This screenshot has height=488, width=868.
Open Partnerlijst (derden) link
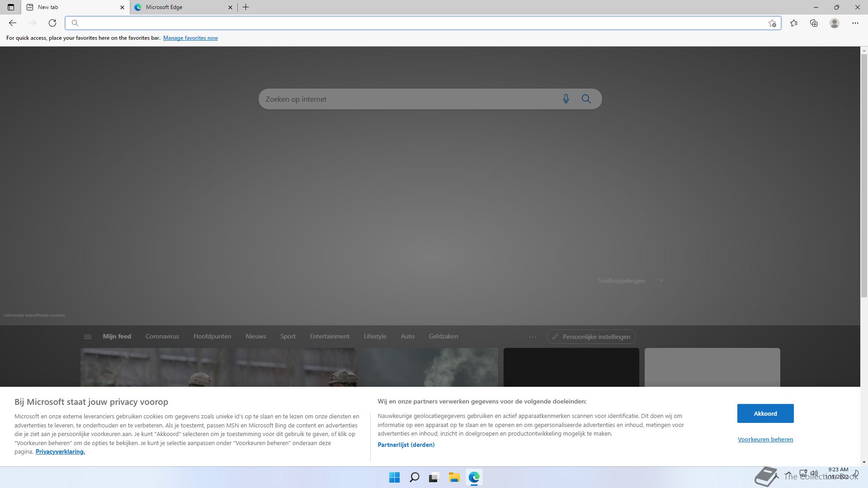click(x=406, y=445)
